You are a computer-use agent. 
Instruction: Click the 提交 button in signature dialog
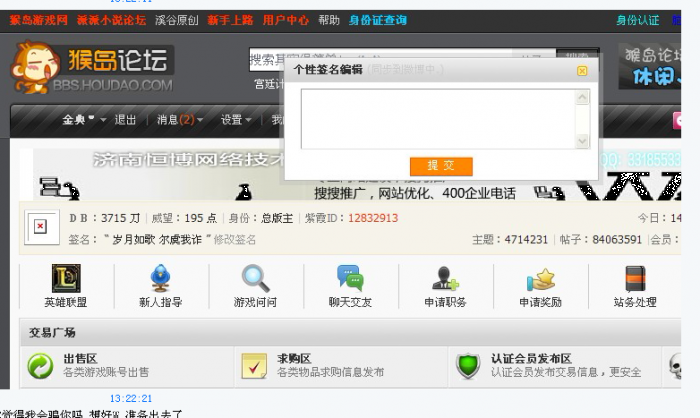click(441, 166)
